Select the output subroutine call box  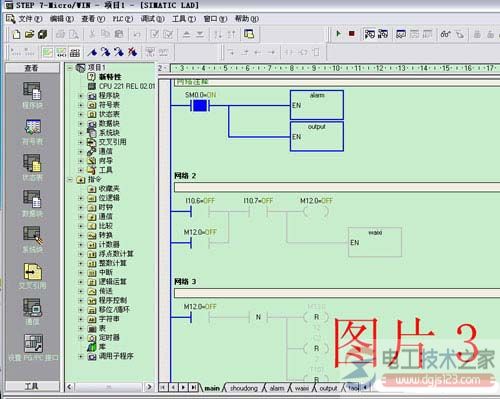317,136
